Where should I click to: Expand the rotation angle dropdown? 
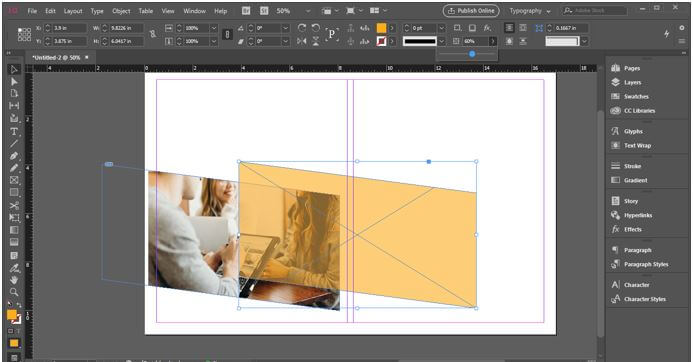(x=286, y=28)
